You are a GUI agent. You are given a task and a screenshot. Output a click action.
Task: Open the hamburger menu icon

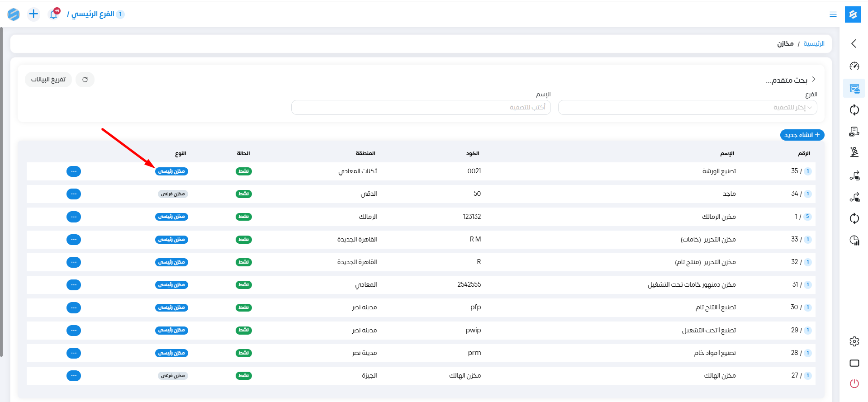(x=833, y=14)
